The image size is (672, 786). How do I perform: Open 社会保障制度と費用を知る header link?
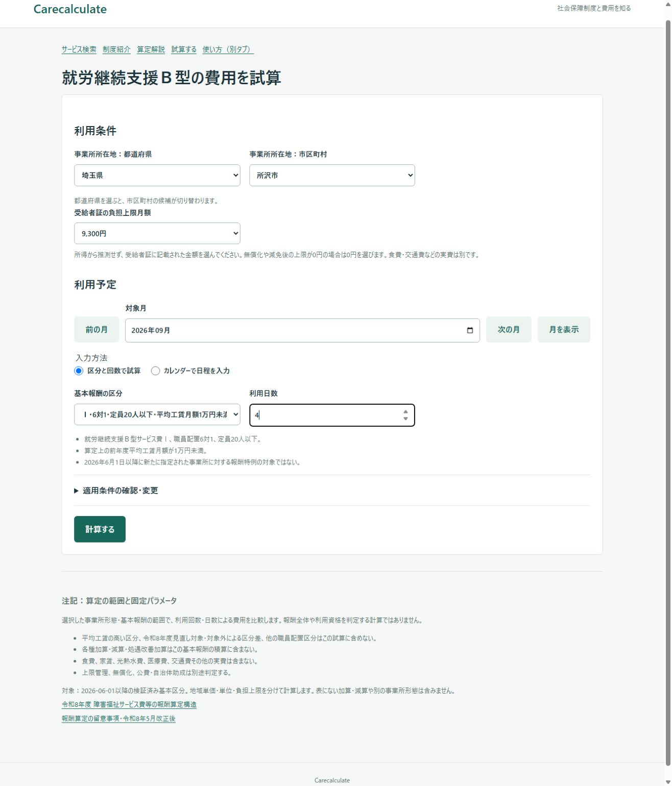594,8
